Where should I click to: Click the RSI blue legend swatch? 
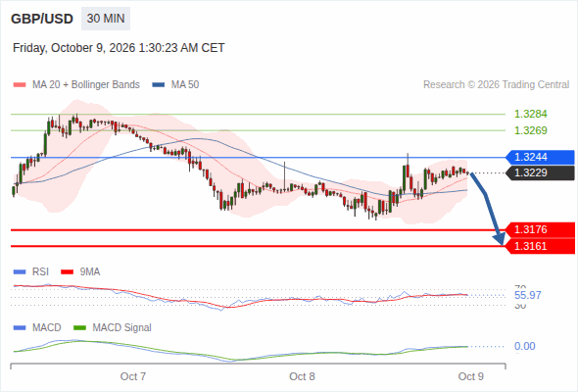coord(20,272)
